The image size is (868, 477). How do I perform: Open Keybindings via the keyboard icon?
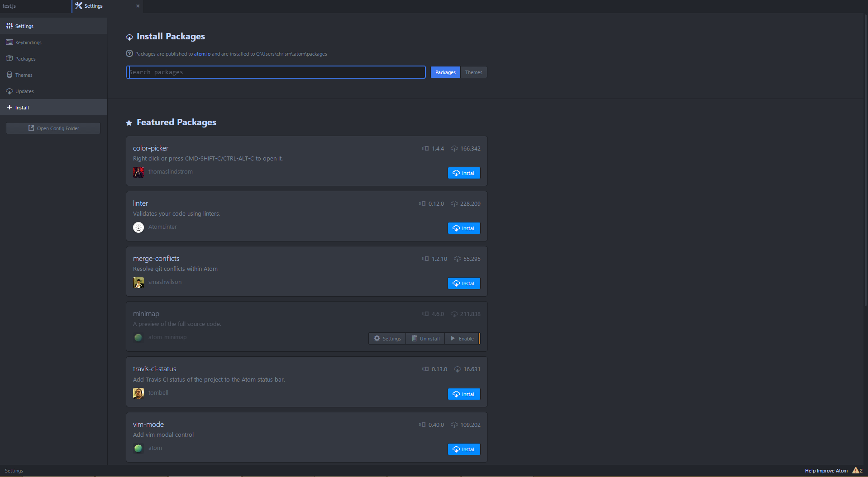(10, 42)
